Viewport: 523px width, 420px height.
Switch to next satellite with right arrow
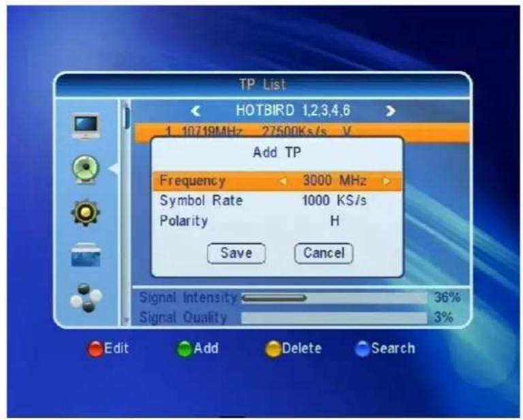click(x=390, y=111)
